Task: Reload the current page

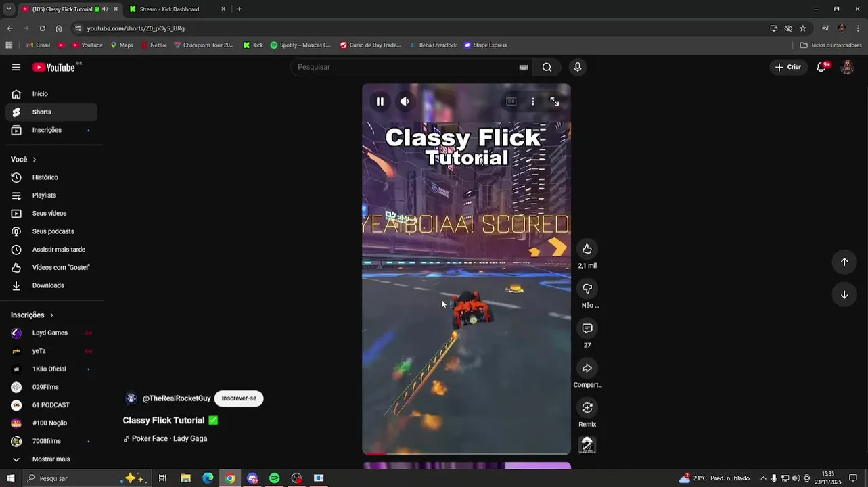Action: [x=42, y=28]
